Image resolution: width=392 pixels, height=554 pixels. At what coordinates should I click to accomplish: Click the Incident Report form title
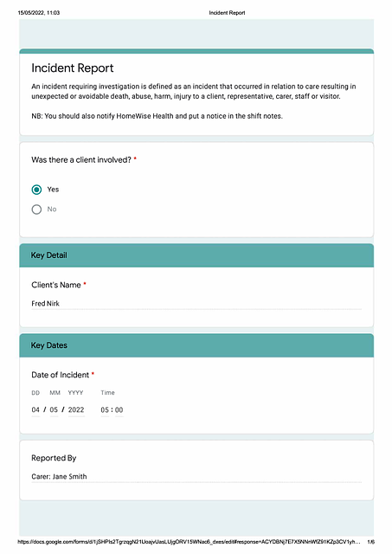[x=73, y=68]
